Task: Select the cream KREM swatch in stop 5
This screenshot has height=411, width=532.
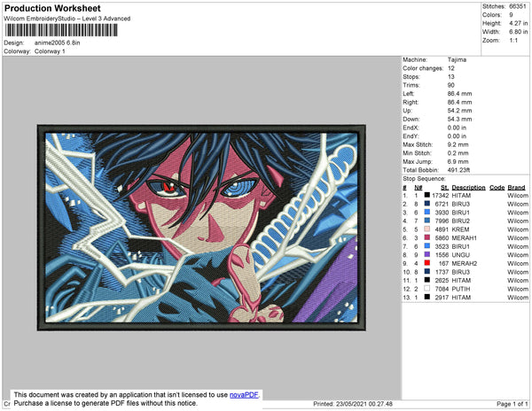Action: [x=427, y=229]
